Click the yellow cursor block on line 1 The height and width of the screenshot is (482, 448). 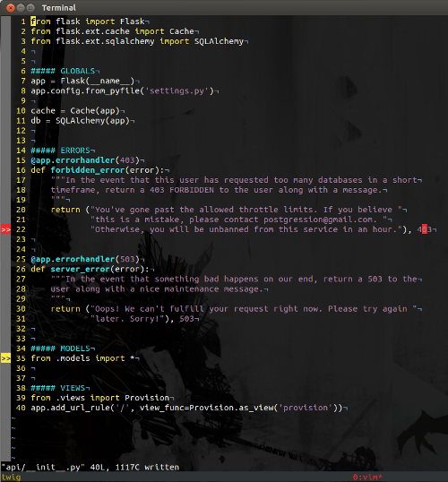33,22
